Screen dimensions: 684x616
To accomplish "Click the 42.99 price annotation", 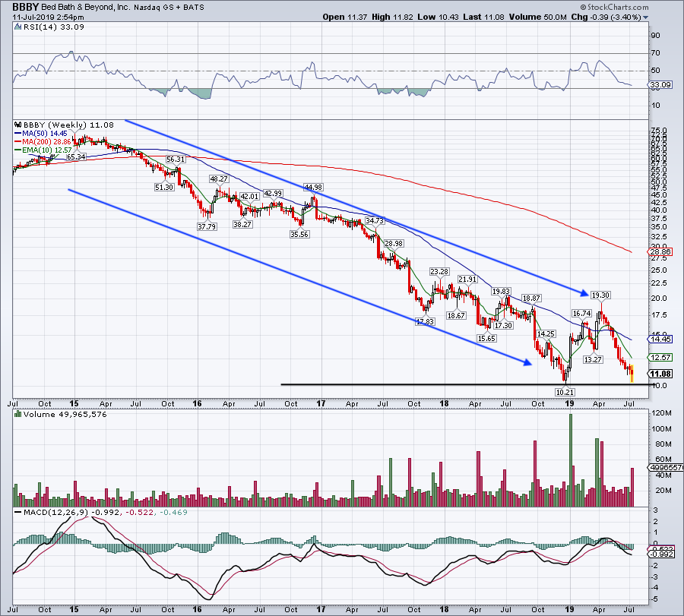I will click(x=273, y=193).
